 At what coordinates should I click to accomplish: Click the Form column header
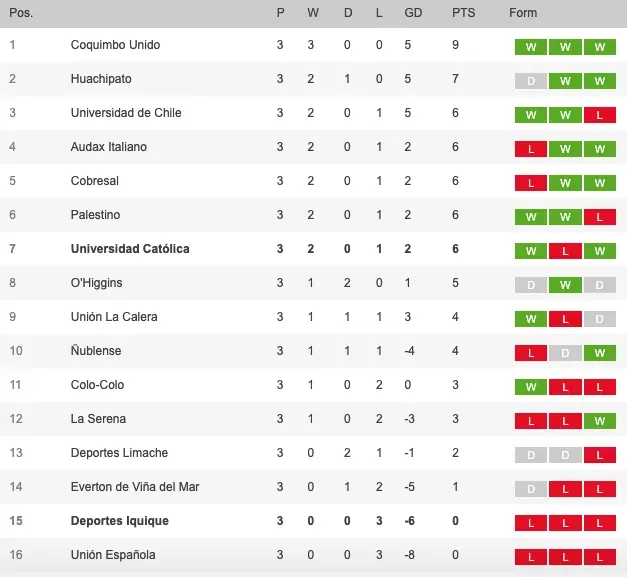(x=523, y=13)
